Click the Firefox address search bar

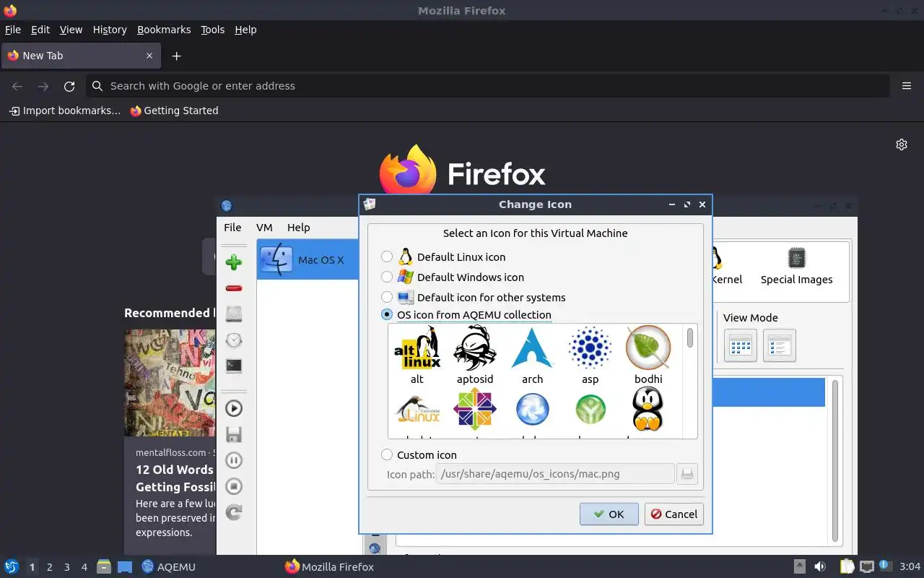pyautogui.click(x=487, y=86)
